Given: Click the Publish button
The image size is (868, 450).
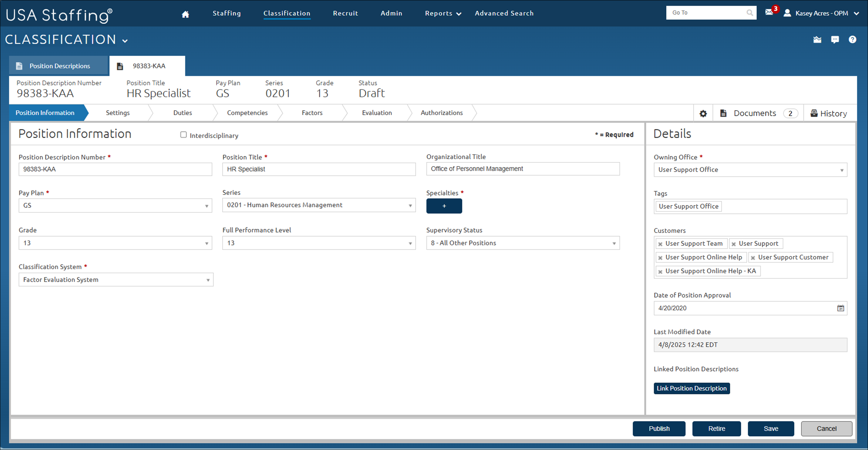Looking at the screenshot, I should pyautogui.click(x=659, y=429).
